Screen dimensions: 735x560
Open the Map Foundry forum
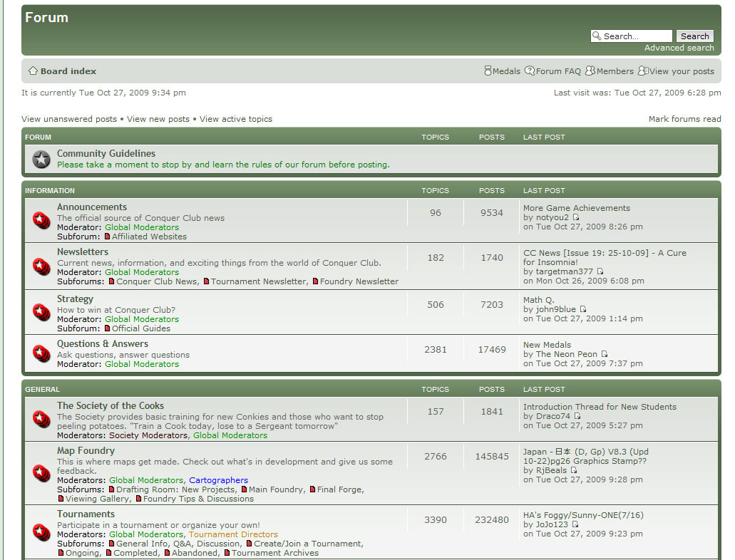click(x=86, y=451)
